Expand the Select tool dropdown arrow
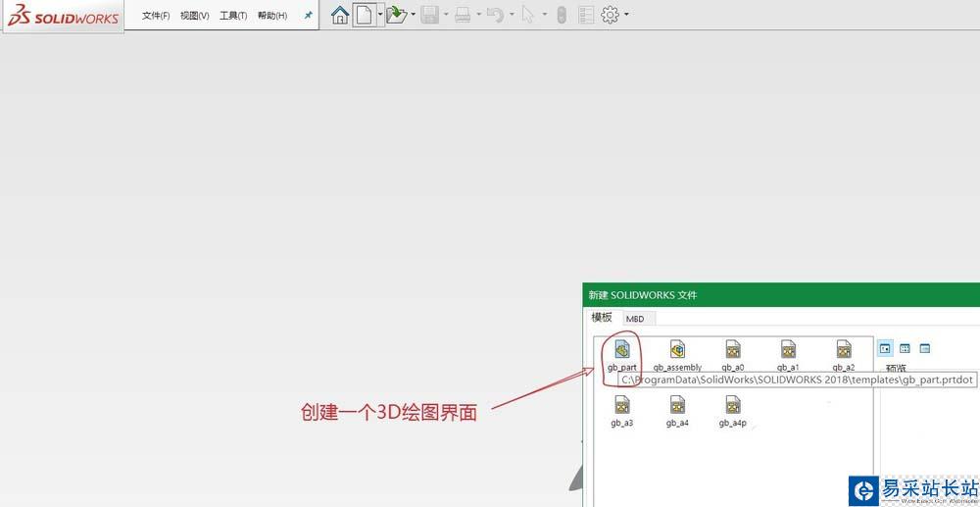The width and height of the screenshot is (980, 507). (545, 15)
